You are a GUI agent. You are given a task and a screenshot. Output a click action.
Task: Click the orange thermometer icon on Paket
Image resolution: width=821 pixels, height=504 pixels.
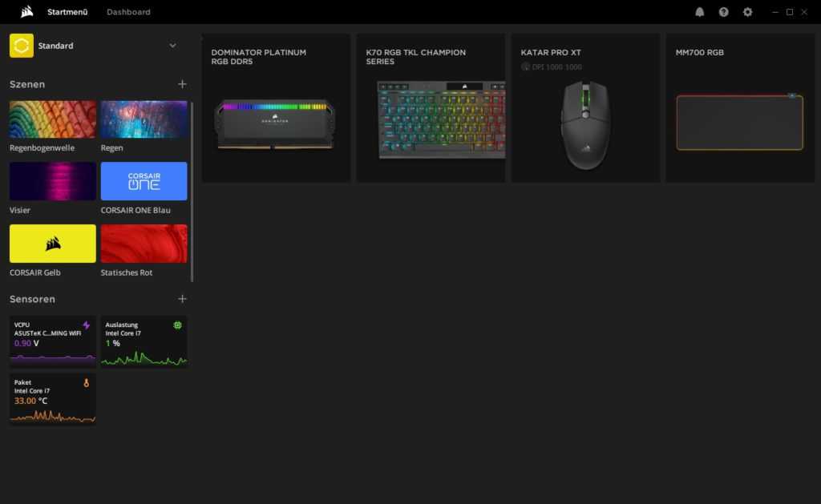(x=87, y=383)
